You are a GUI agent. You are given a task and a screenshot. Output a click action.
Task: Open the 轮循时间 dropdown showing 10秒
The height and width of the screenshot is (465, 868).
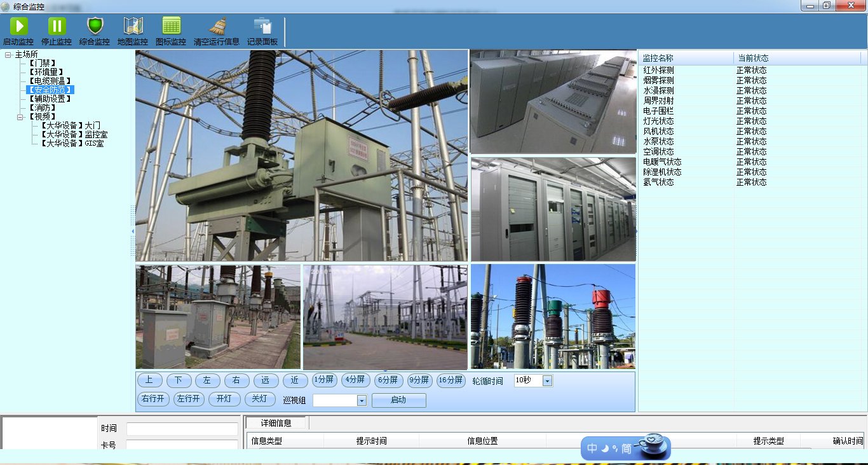click(x=547, y=381)
